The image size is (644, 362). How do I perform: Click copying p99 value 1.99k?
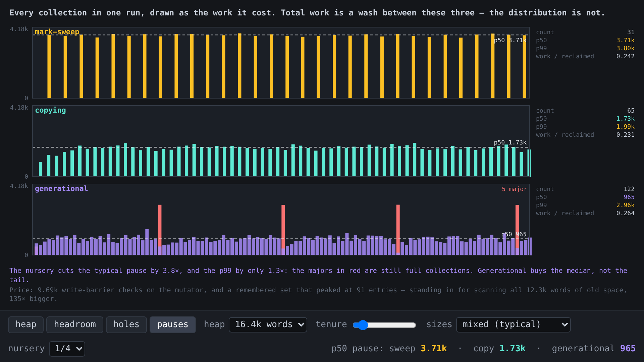pos(625,127)
